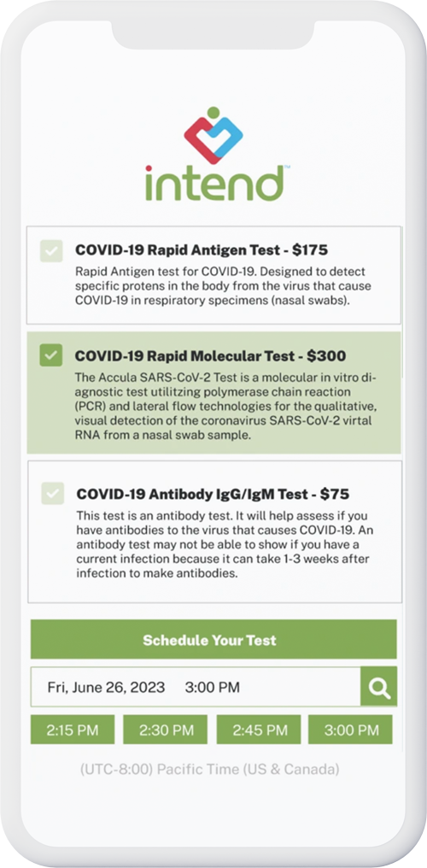Viewport: 427px width, 868px height.
Task: Click the magnifying glass search icon
Action: (x=379, y=687)
